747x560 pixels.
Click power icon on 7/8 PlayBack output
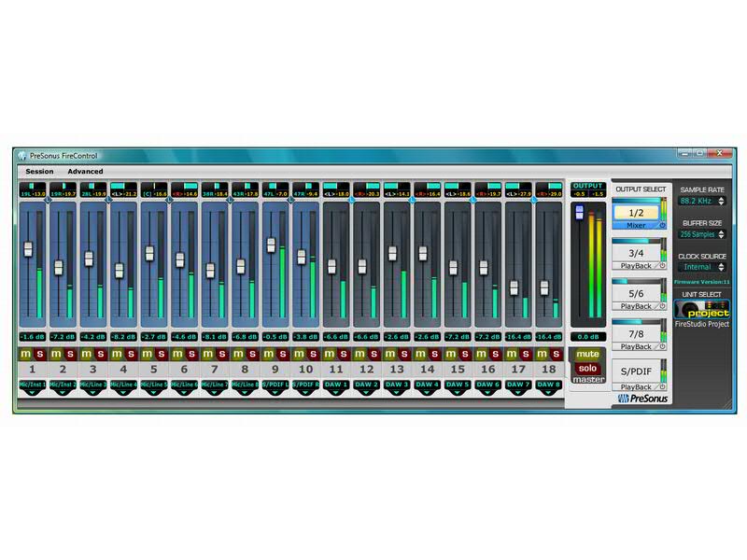[x=662, y=346]
